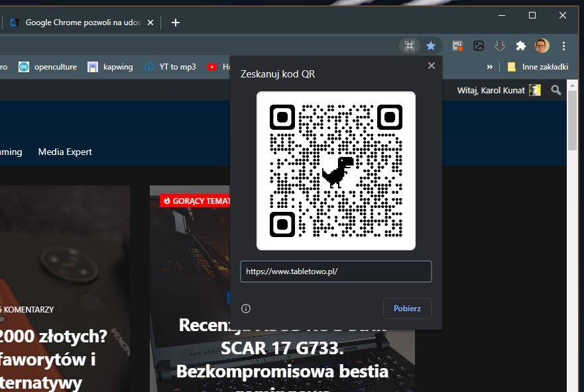Click the site search magnifier icon

(556, 90)
